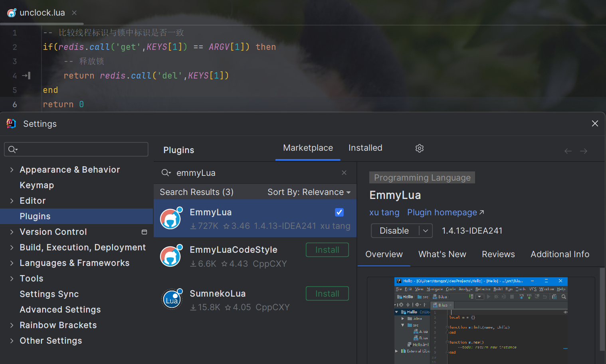Toggle the EmmyLua enabled checkbox
The image size is (606, 364).
pyautogui.click(x=339, y=212)
